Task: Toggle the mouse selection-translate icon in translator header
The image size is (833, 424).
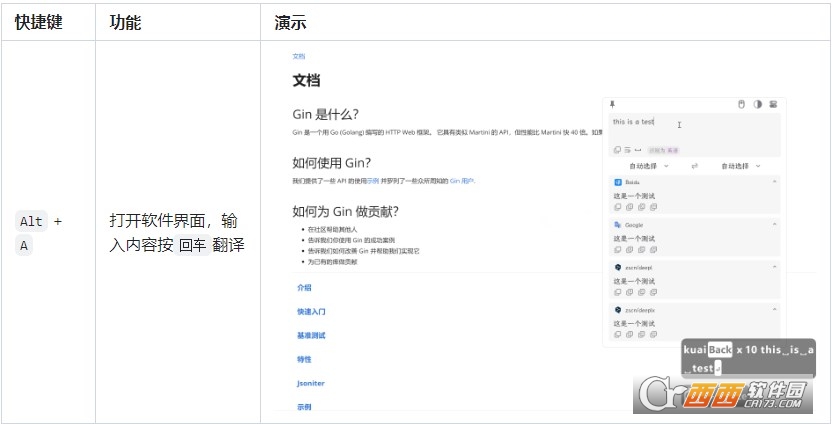Action: [742, 104]
